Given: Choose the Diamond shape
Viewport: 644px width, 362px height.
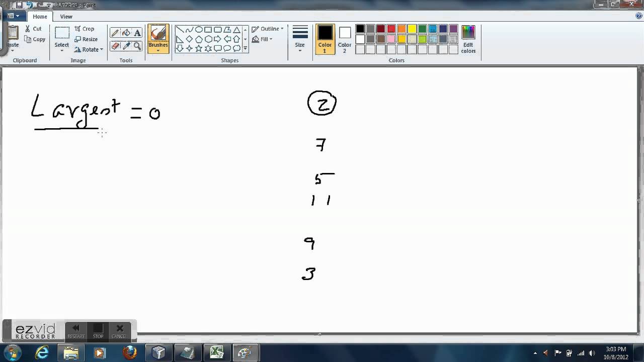Looking at the screenshot, I should click(x=189, y=39).
